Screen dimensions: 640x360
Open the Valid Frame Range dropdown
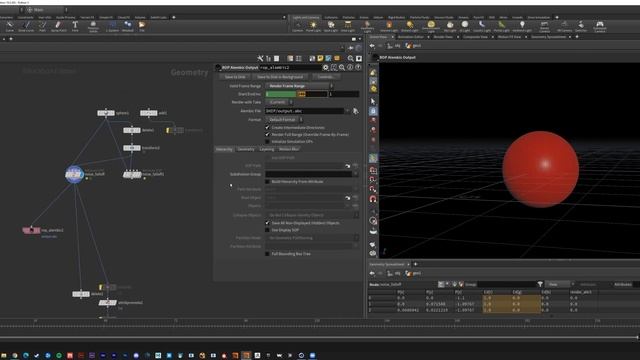tap(299, 86)
